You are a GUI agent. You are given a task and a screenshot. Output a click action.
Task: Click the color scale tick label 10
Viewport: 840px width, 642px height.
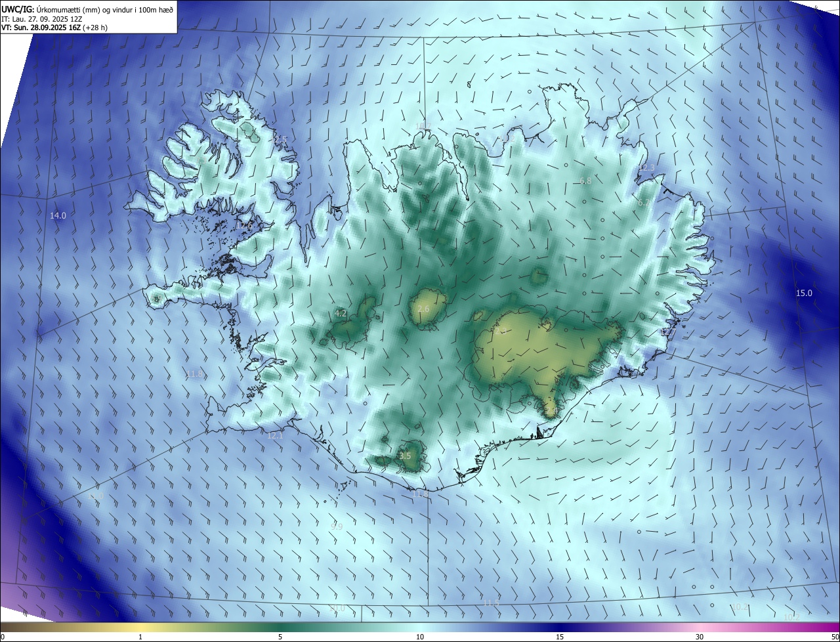tap(420, 637)
